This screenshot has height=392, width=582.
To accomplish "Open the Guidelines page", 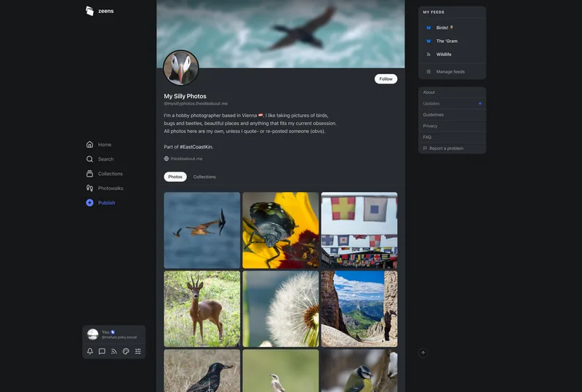I will [452, 115].
